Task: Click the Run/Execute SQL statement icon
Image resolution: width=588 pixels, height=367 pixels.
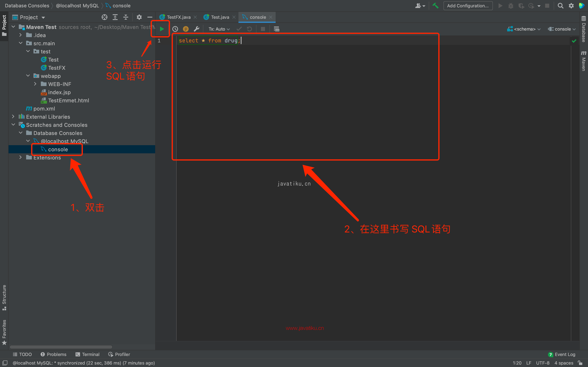Action: coord(162,29)
